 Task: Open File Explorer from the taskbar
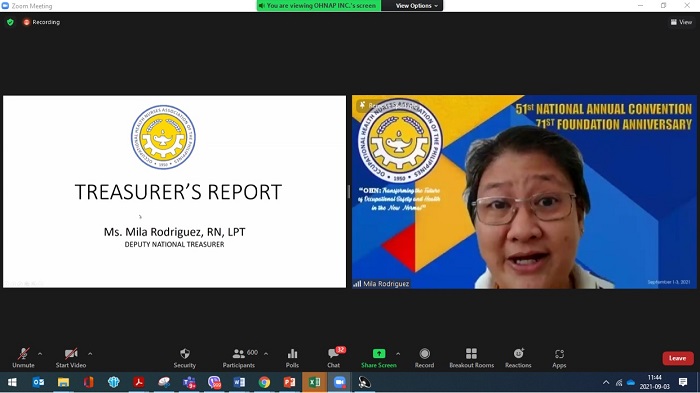tap(63, 382)
